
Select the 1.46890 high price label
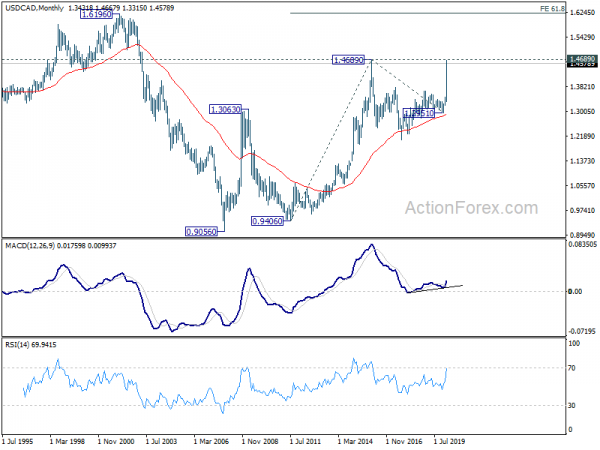pyautogui.click(x=348, y=60)
